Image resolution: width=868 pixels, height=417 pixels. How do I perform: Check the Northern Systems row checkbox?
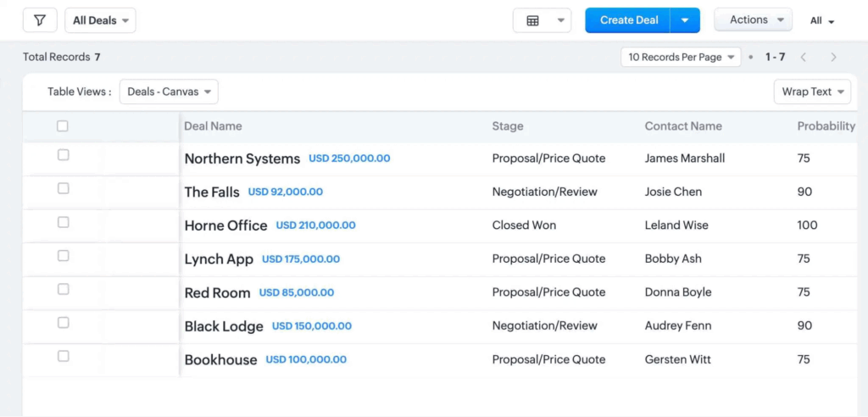point(63,155)
